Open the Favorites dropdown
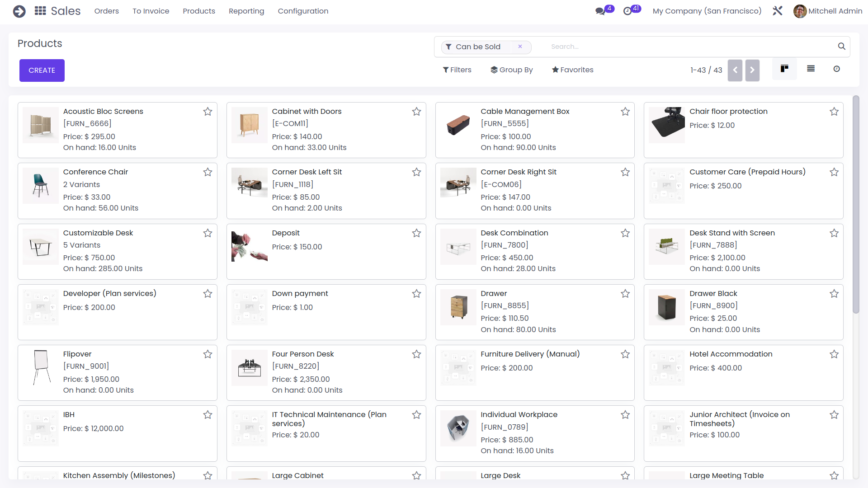868x488 pixels. 572,70
